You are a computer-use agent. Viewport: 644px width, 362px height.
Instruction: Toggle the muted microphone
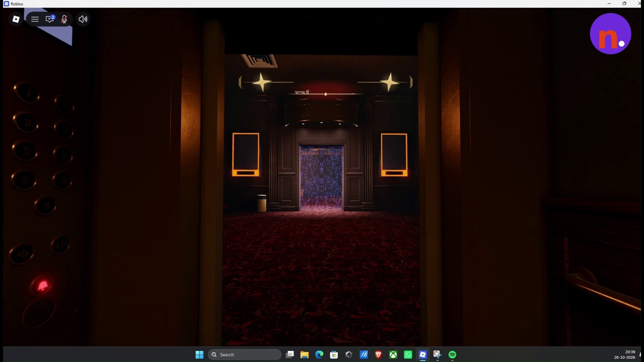[x=64, y=19]
